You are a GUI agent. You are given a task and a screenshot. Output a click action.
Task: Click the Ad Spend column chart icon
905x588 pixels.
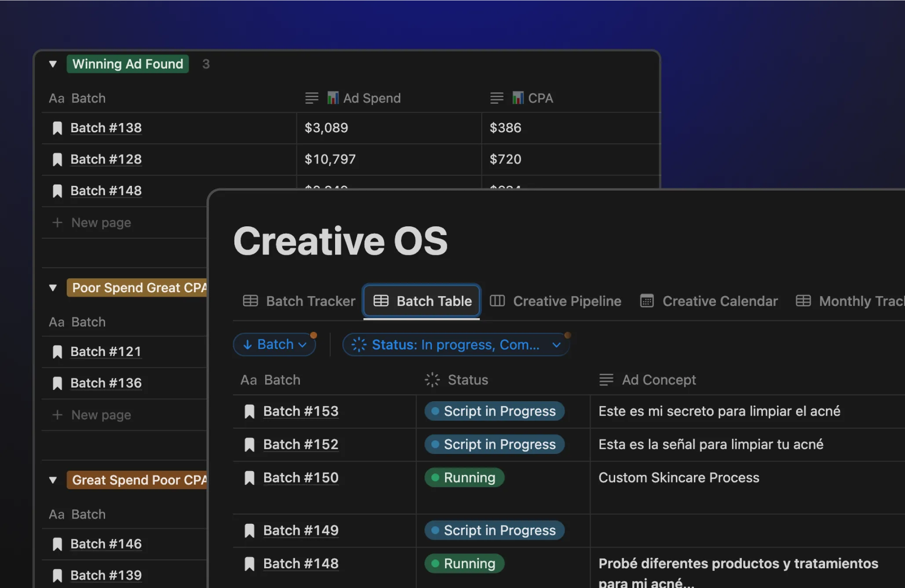[x=333, y=98]
